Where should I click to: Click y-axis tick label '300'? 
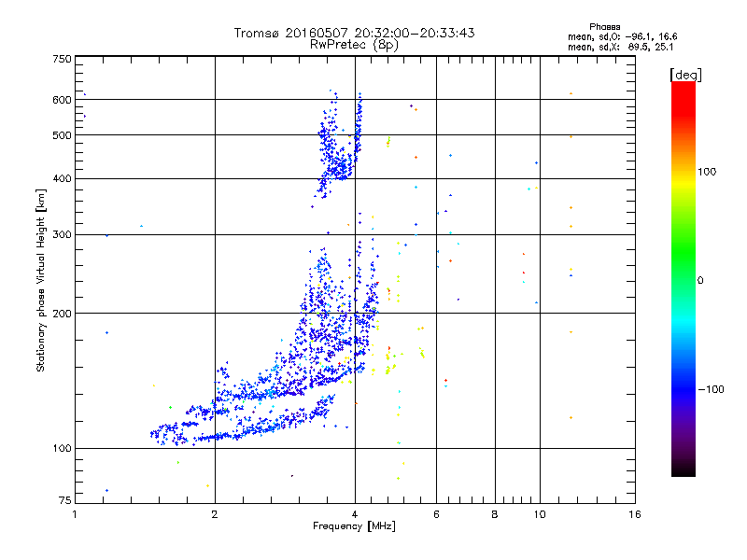coord(62,235)
